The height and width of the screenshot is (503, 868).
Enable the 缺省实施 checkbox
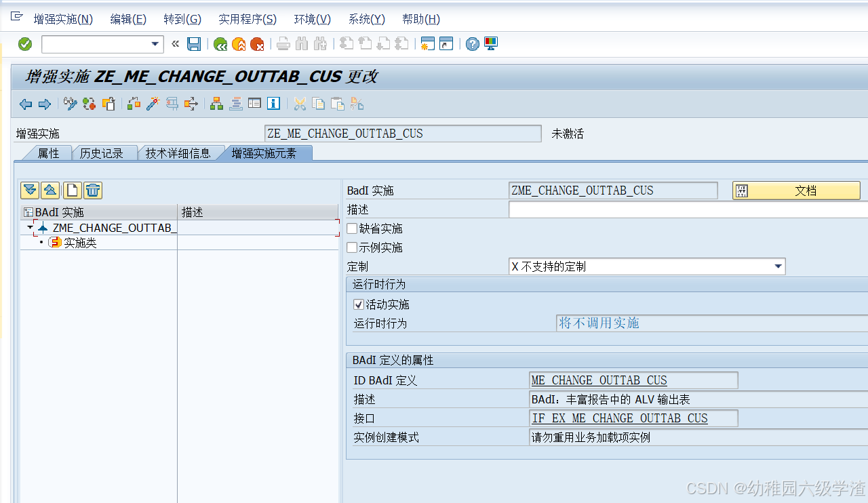(351, 228)
